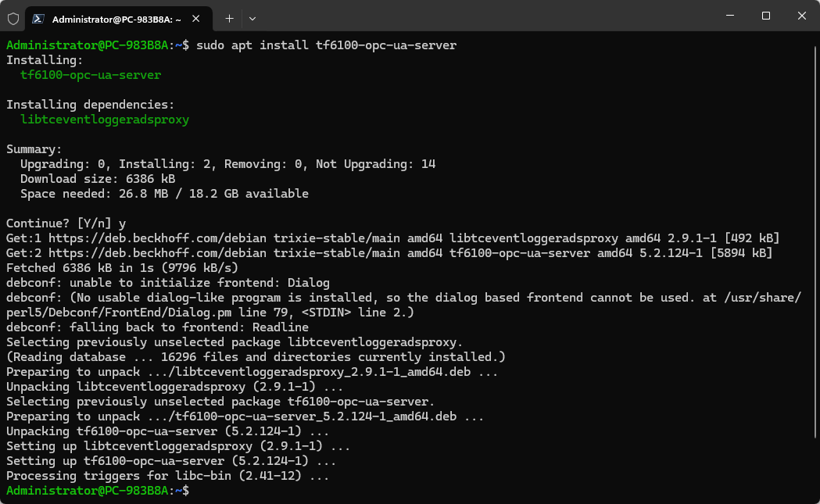Click green tf6100-opc-ua-server name under Installing
The width and height of the screenshot is (820, 504).
point(91,75)
